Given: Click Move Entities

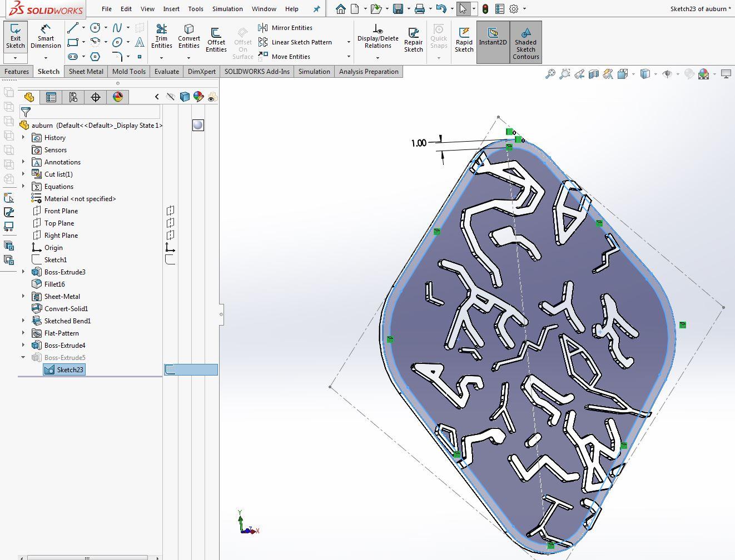Looking at the screenshot, I should [284, 57].
